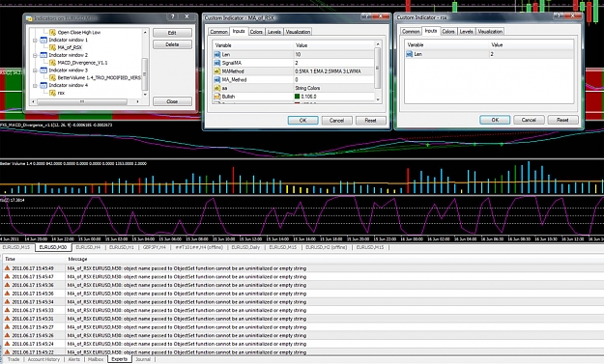
Task: Click the Len variable icon in rsx dialog
Action: pos(410,54)
